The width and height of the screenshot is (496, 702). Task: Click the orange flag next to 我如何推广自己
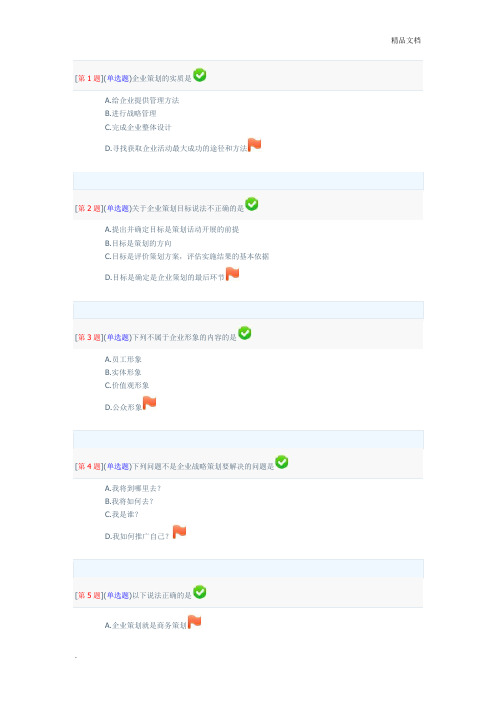click(x=179, y=532)
